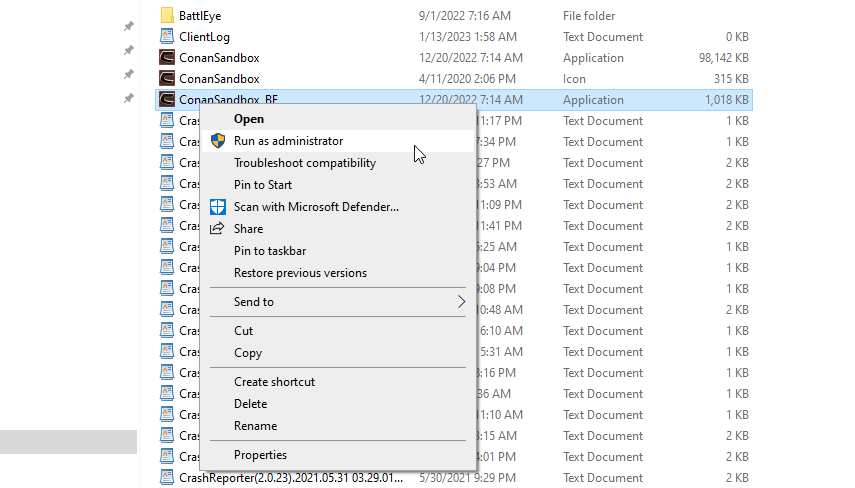Expand the Send to submenu arrow
This screenshot has height=488, width=855.
click(461, 302)
